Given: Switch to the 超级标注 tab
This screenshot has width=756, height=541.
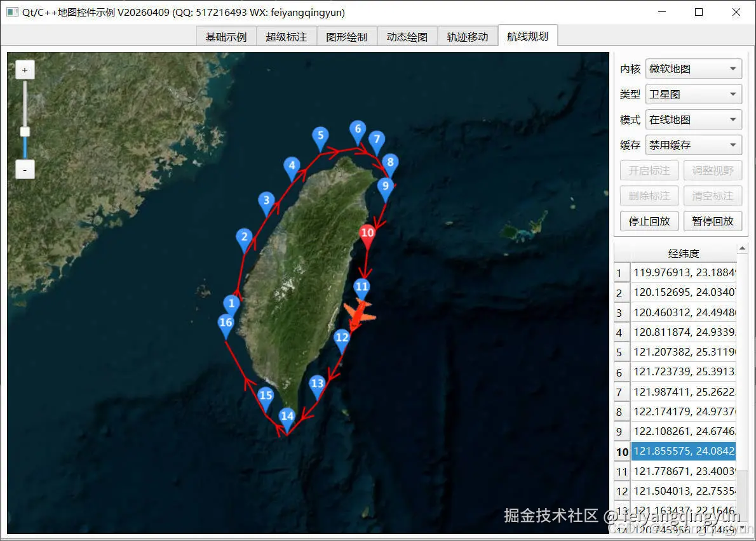Looking at the screenshot, I should (286, 37).
